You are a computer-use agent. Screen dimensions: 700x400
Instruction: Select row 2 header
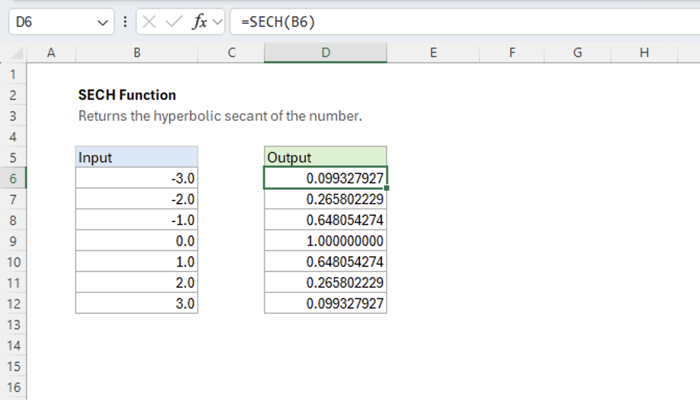click(x=13, y=95)
